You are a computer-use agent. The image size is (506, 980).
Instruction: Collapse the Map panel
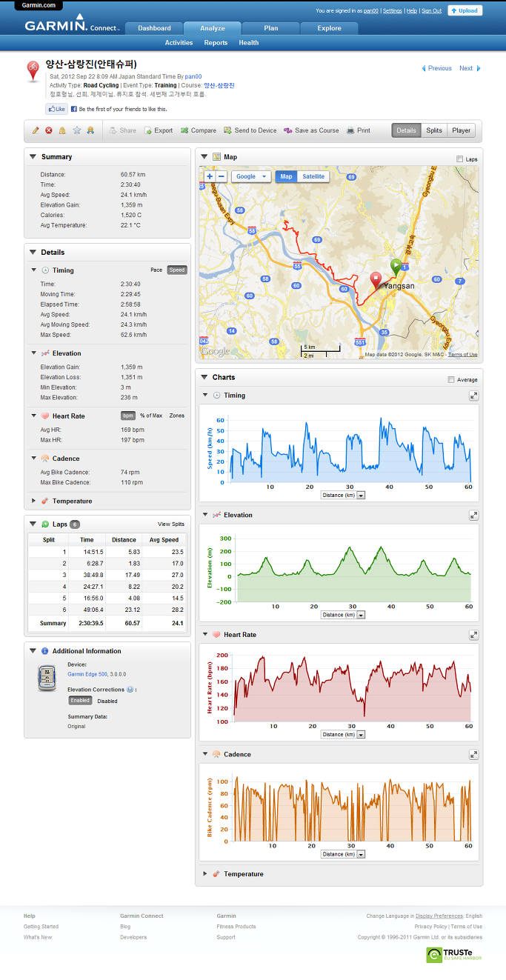coord(204,157)
